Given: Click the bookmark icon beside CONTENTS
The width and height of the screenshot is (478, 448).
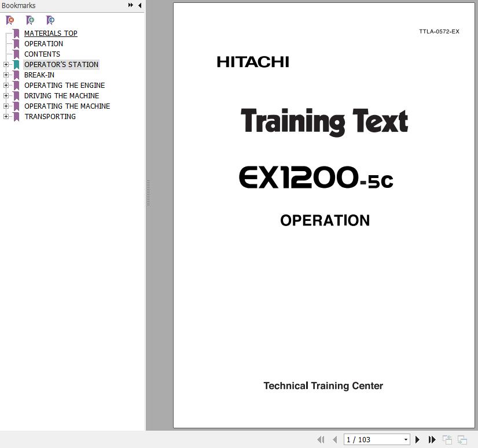Looking at the screenshot, I should (16, 54).
